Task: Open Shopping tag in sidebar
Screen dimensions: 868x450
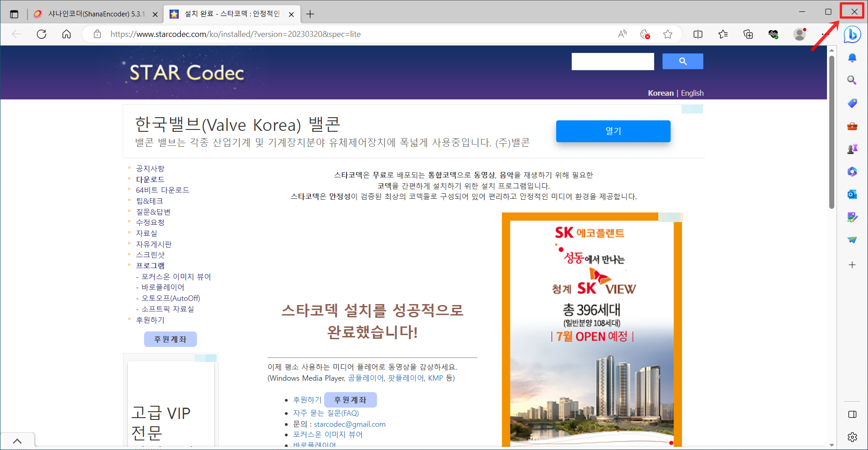Action: click(x=852, y=103)
